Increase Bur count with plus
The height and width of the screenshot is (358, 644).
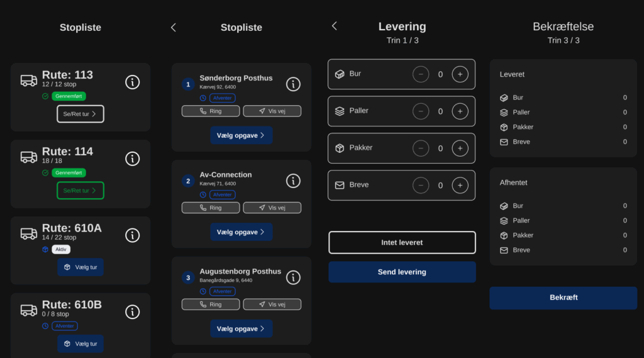pos(460,74)
